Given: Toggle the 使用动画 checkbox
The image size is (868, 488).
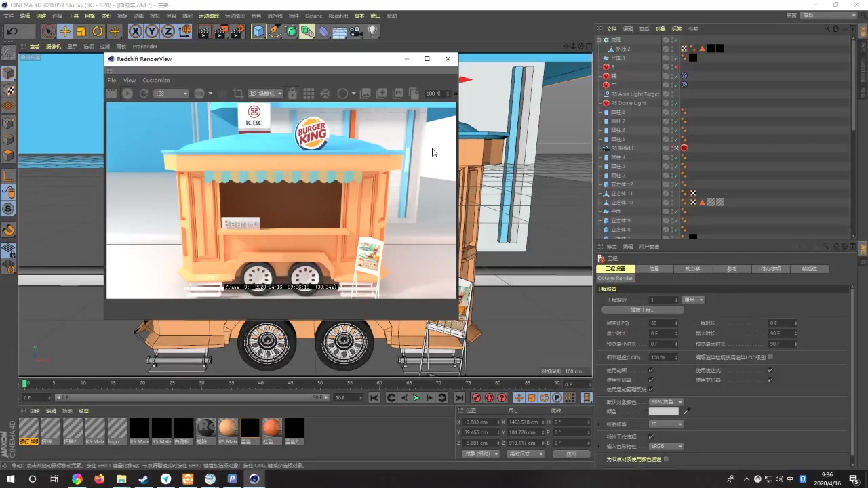Looking at the screenshot, I should (651, 371).
